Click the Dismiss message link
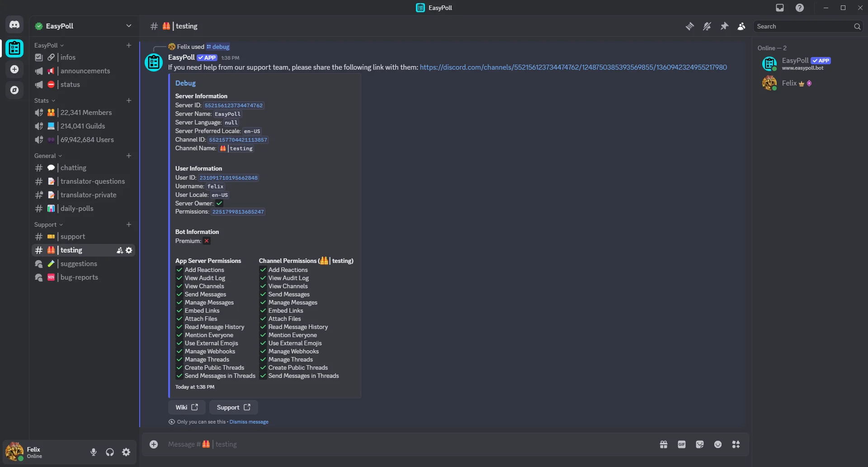This screenshot has height=467, width=868. 249,421
